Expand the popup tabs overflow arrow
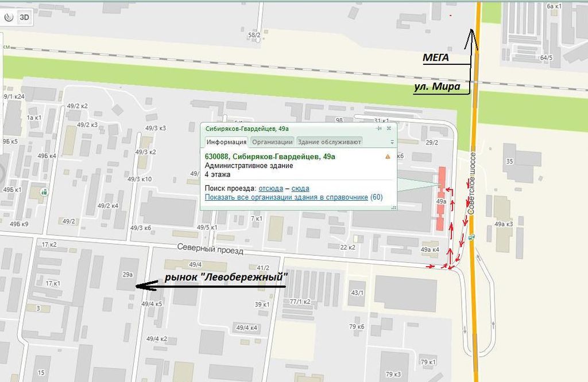 (x=392, y=142)
